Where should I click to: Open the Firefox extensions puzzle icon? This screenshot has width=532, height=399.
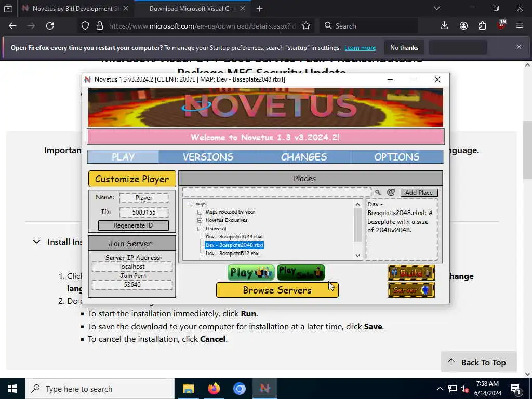tap(482, 26)
